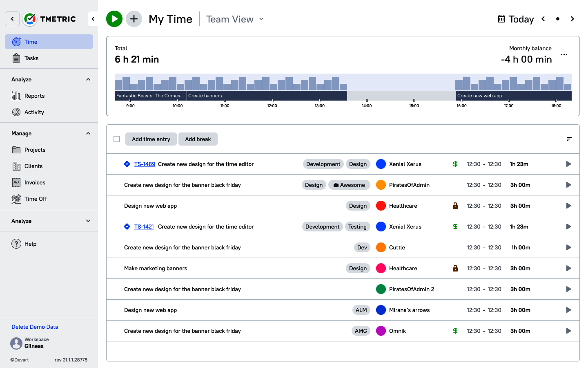This screenshot has width=588, height=368.
Task: Open Reports in the sidebar
Action: (x=34, y=96)
